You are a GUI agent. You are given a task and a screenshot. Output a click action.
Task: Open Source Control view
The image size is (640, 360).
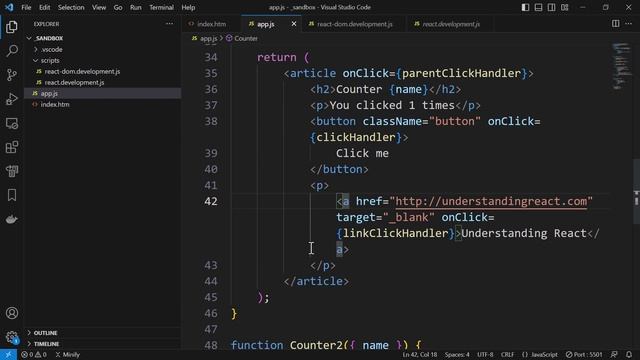tap(11, 75)
